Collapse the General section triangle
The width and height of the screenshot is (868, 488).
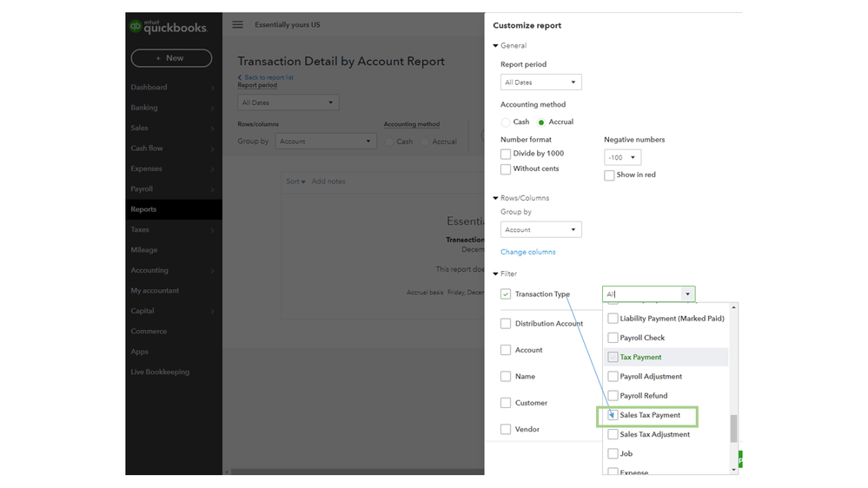click(495, 46)
